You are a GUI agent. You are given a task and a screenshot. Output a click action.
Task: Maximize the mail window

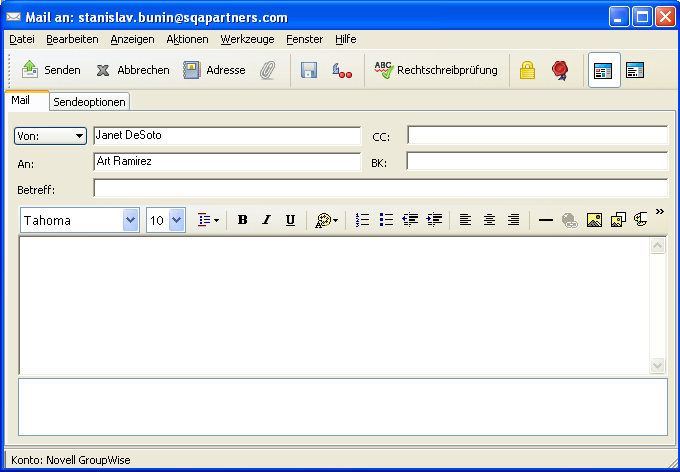pyautogui.click(x=642, y=17)
